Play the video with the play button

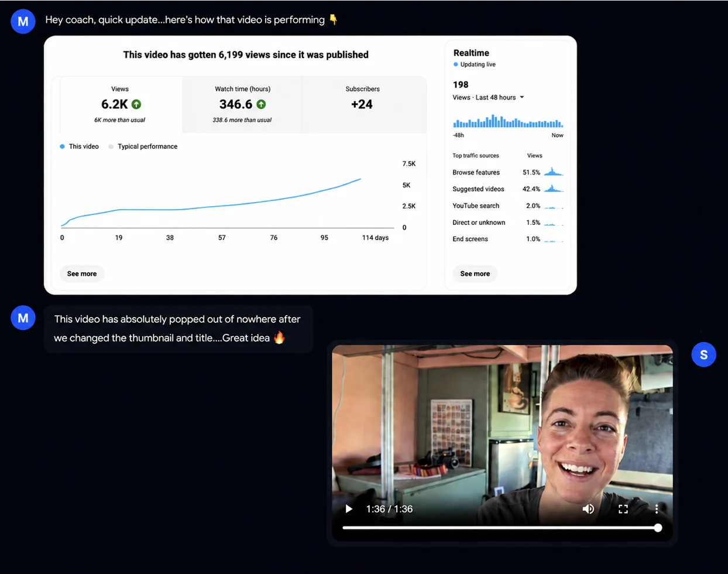[349, 509]
